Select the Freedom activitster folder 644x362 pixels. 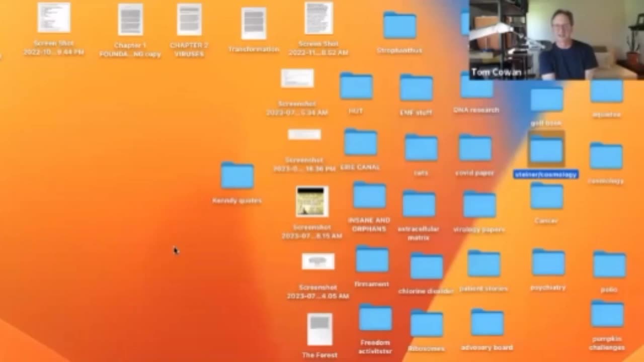pyautogui.click(x=375, y=318)
